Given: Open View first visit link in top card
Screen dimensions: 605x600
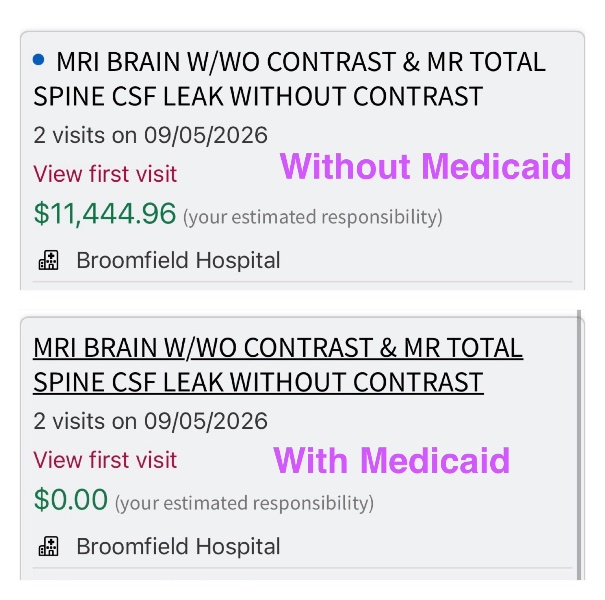Looking at the screenshot, I should (x=105, y=174).
